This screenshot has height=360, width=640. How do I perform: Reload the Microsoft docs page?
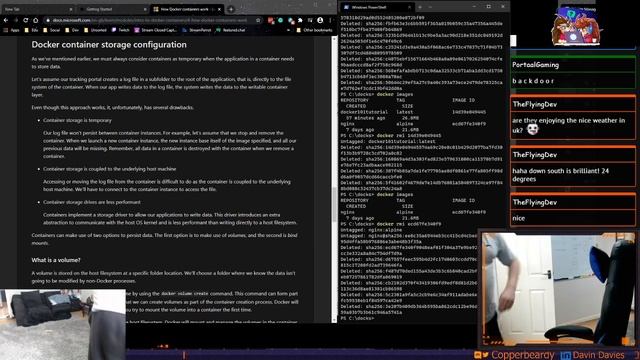tap(25, 20)
